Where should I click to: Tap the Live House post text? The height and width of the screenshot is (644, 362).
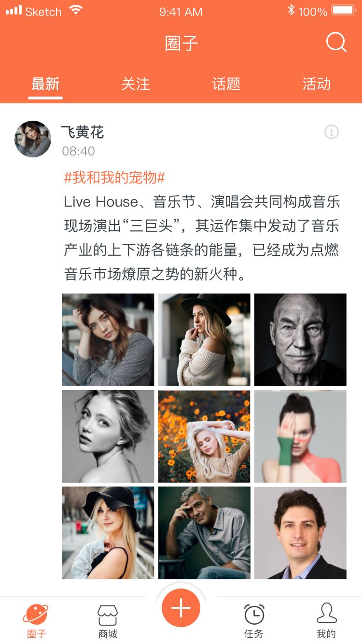tap(202, 238)
